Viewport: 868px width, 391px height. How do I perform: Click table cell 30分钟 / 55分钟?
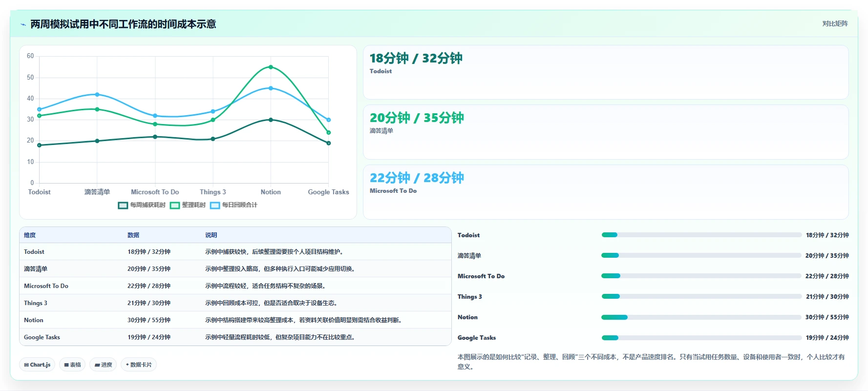[149, 320]
